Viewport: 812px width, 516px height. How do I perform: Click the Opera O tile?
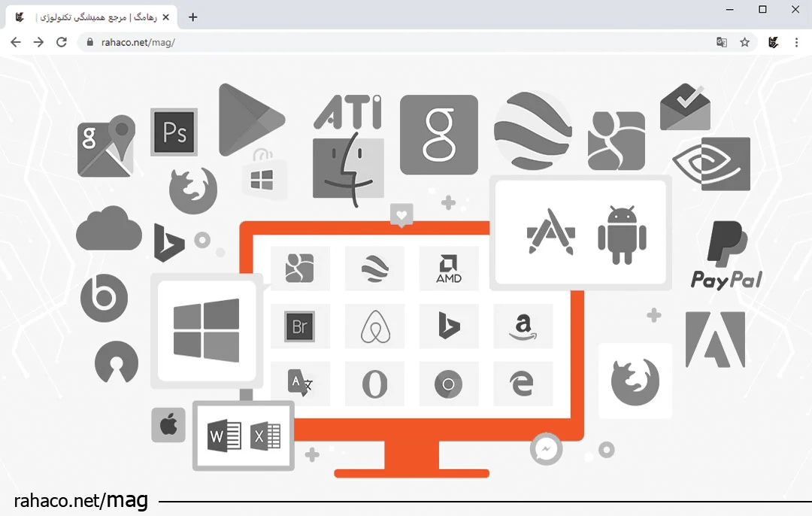374,384
